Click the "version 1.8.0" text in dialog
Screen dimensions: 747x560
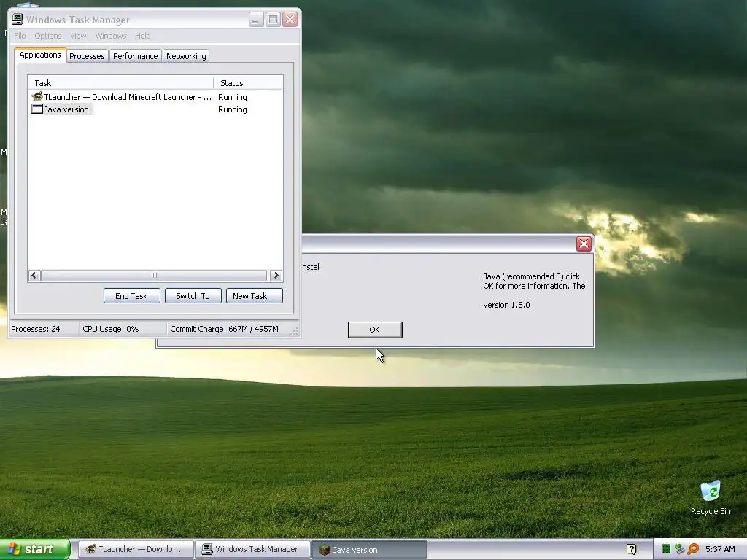[506, 305]
